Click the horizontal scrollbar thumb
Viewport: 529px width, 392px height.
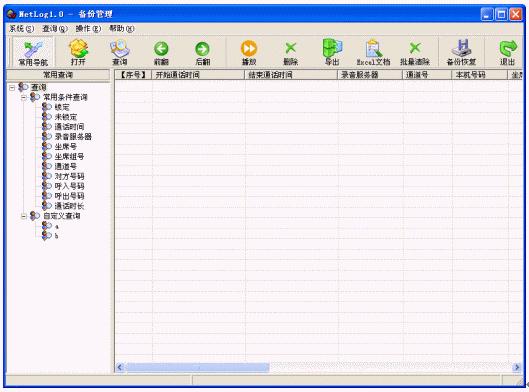click(x=197, y=367)
